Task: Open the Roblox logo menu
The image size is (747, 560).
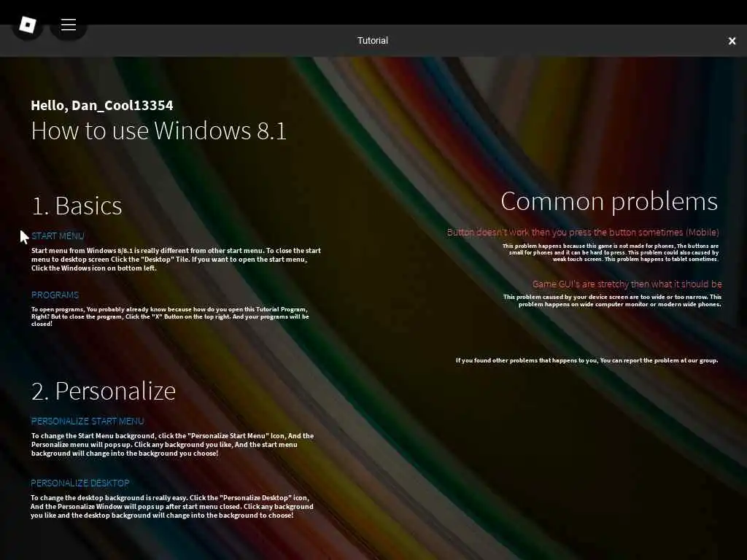Action: pos(28,25)
